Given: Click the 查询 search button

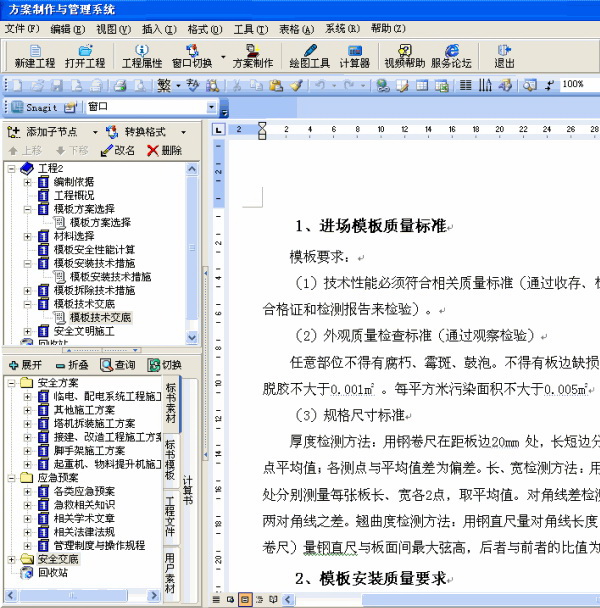Looking at the screenshot, I should tap(118, 365).
